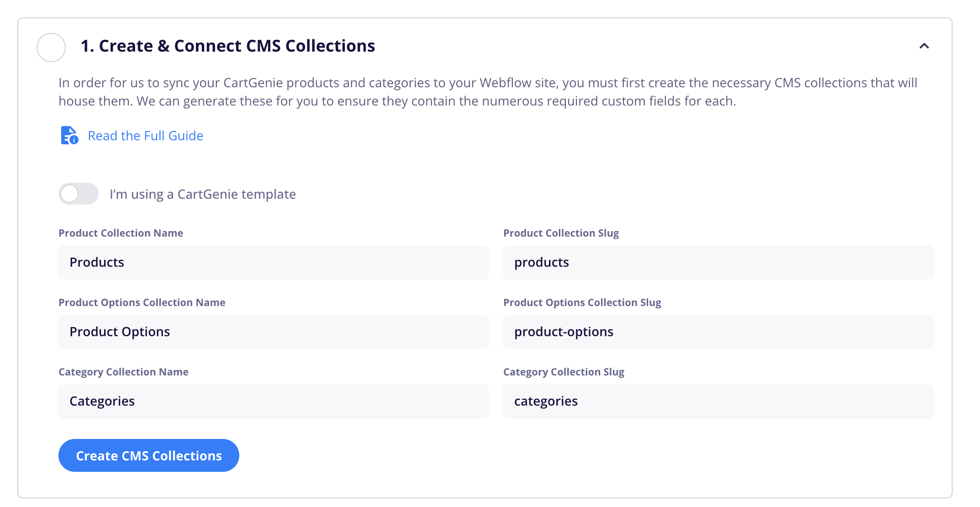Click the Category Collection Slug label
980x507 pixels.
pyautogui.click(x=564, y=372)
